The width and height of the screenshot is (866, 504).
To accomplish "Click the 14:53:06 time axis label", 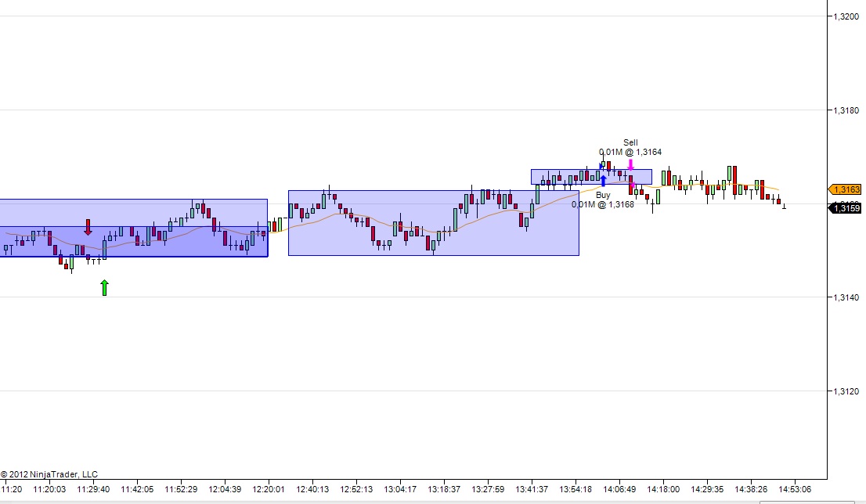I will (x=795, y=489).
